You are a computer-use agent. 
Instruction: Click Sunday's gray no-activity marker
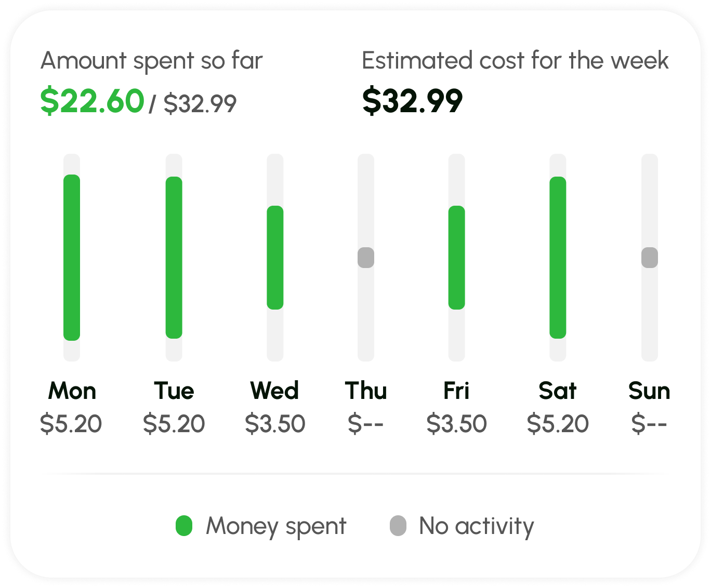(649, 258)
